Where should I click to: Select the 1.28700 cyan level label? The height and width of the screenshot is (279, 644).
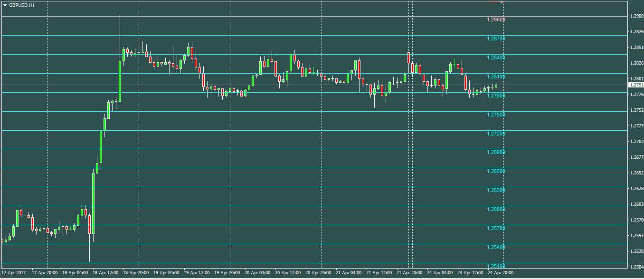pos(496,38)
